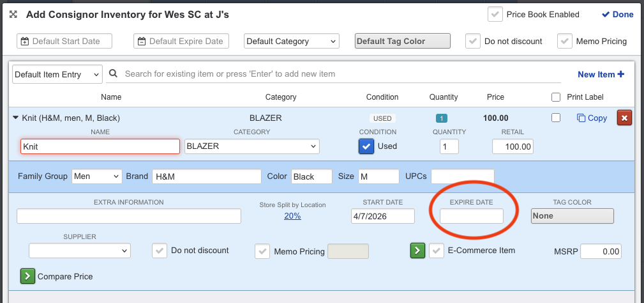Click the red delete item button
The image size is (644, 303).
624,118
